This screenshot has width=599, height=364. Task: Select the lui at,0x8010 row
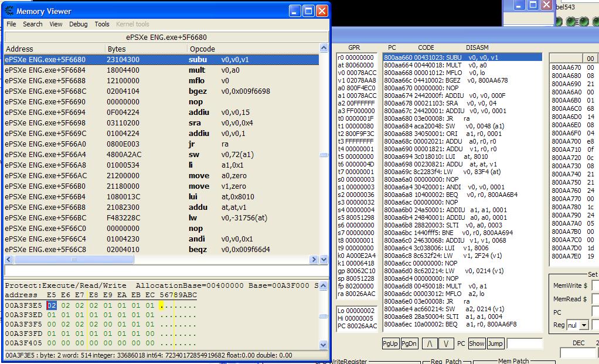click(x=161, y=197)
